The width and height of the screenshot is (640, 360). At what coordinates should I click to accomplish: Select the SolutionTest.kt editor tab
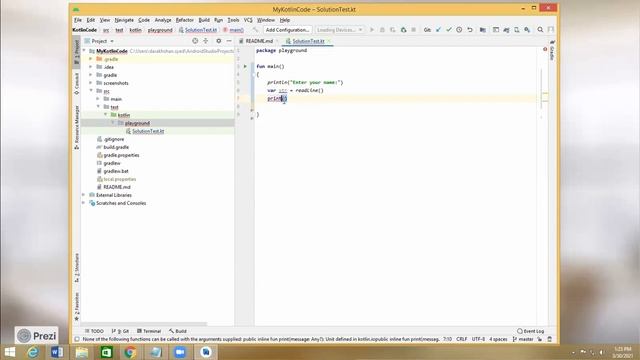[x=308, y=41]
